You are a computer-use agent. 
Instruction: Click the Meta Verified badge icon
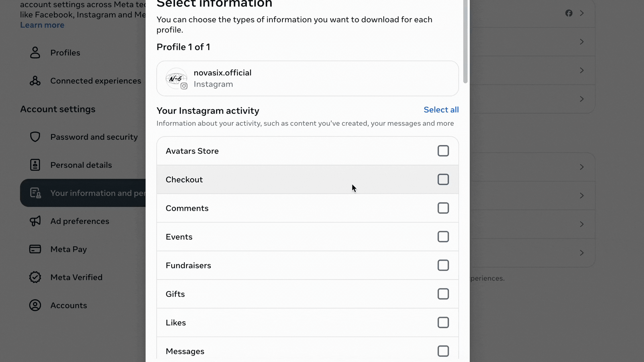(35, 277)
